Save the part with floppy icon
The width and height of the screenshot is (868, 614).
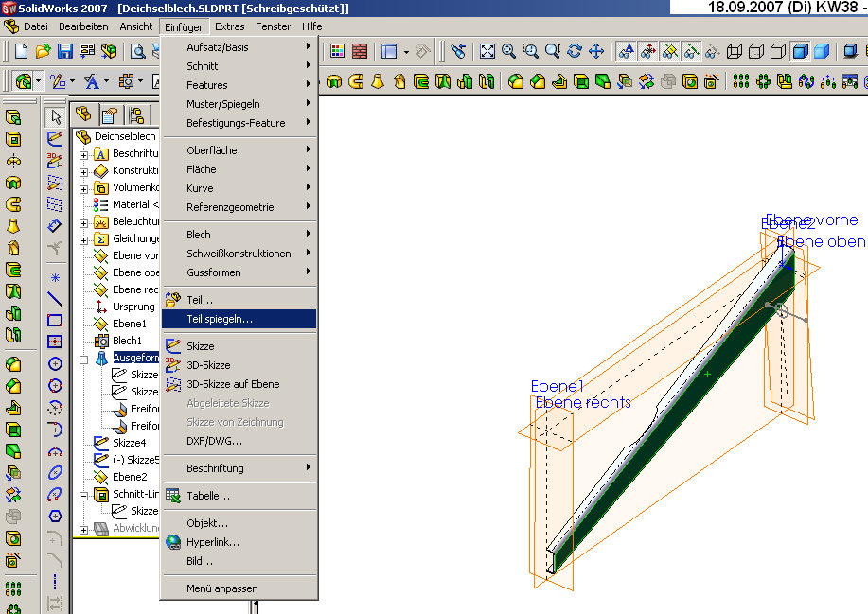pyautogui.click(x=64, y=51)
